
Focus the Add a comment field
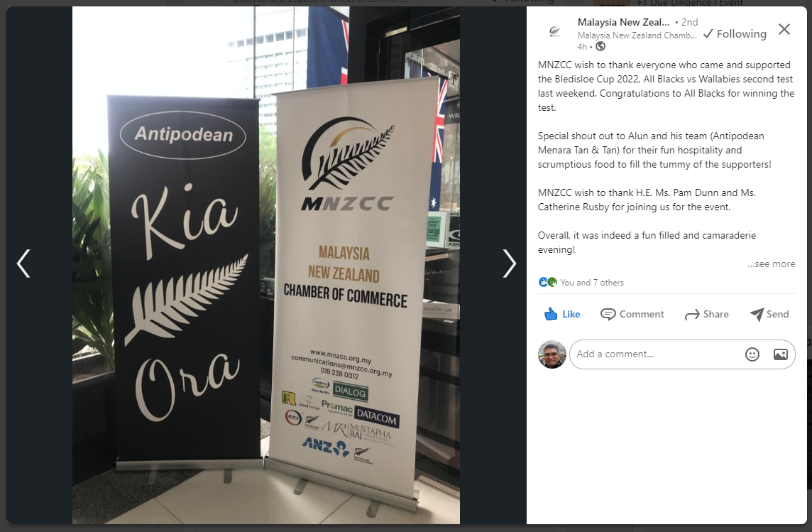point(657,354)
